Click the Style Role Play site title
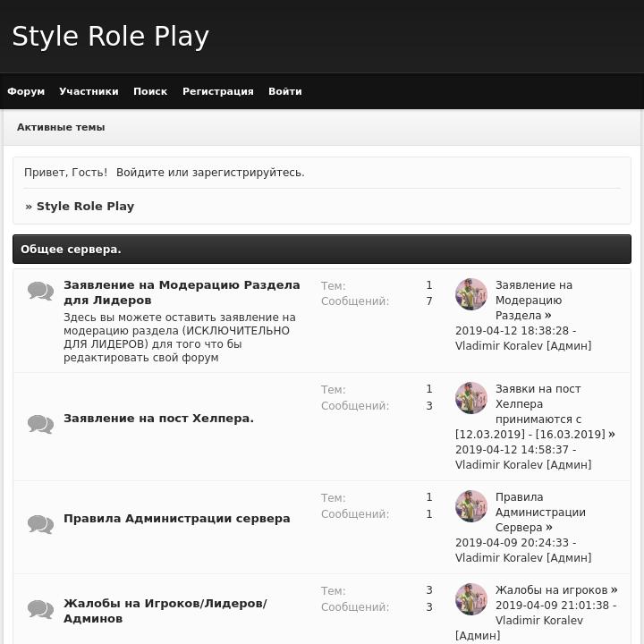Screen dimensions: 644x644 click(x=110, y=37)
